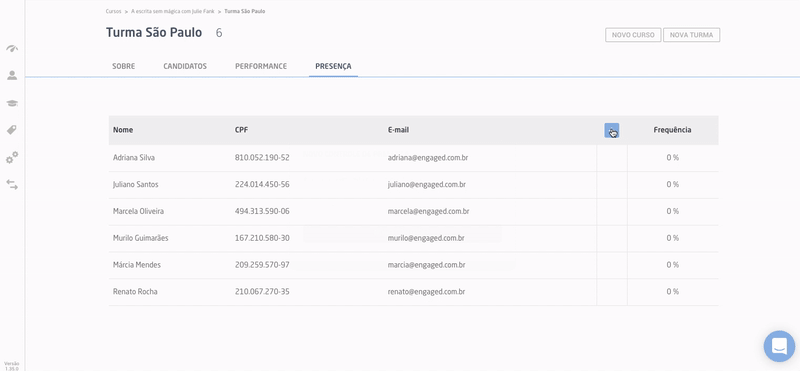Switch to the Sobre tab

123,66
